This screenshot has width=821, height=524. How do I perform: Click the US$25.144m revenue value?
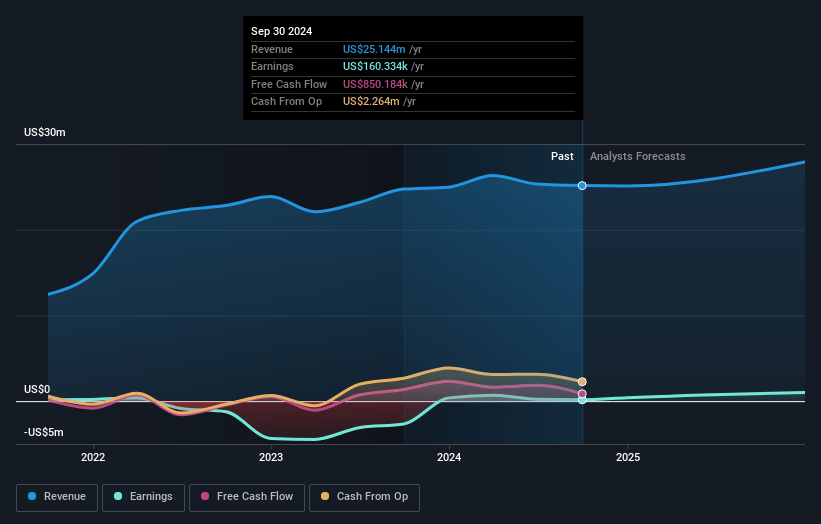[374, 49]
